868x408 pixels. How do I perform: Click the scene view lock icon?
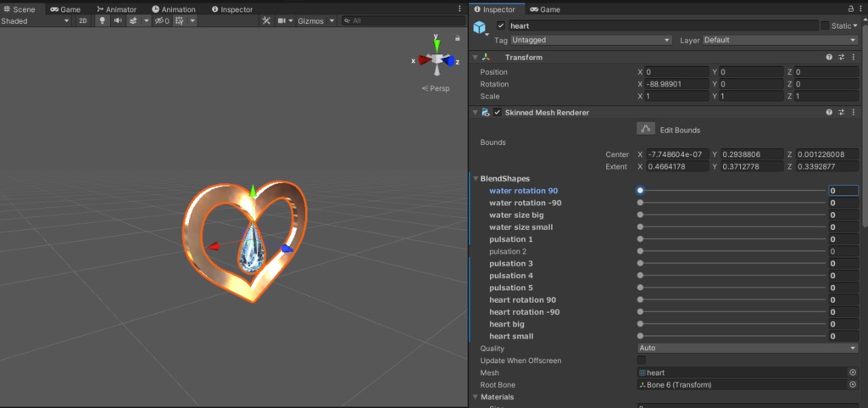457,38
